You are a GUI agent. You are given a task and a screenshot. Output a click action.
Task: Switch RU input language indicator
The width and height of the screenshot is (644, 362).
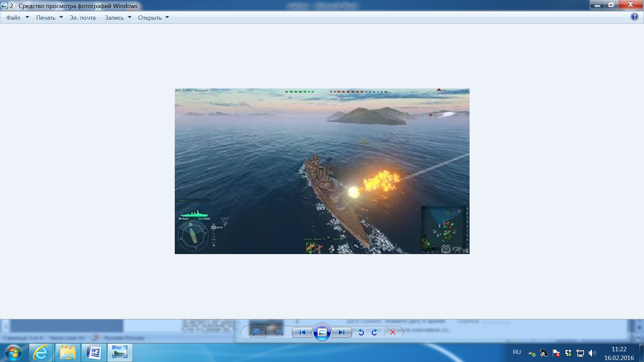(x=517, y=352)
